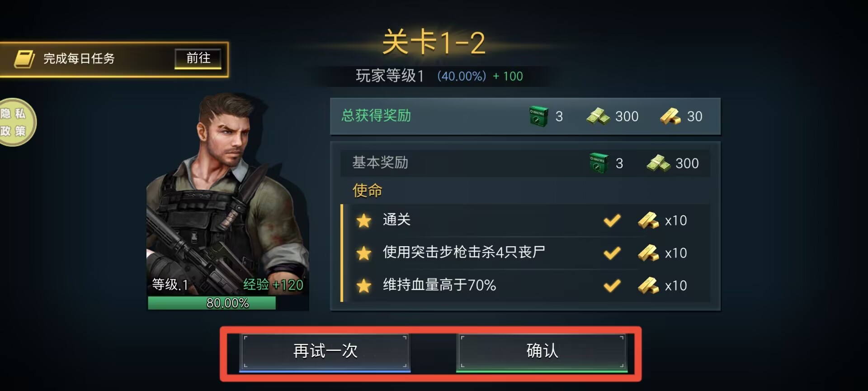This screenshot has height=391, width=868.
Task: Click the daily task book icon
Action: pyautogui.click(x=24, y=59)
